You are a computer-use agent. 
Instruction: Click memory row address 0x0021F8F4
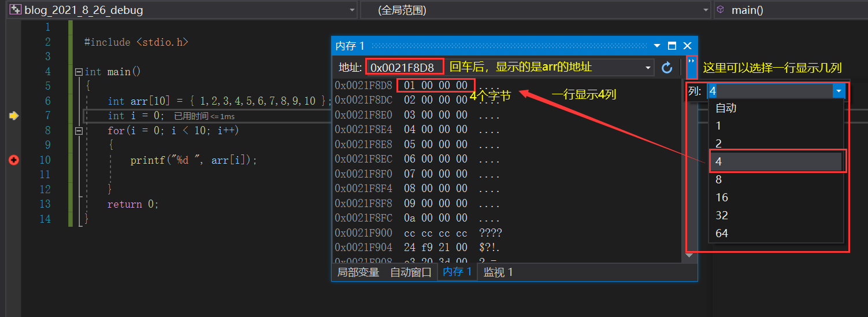coord(363,189)
